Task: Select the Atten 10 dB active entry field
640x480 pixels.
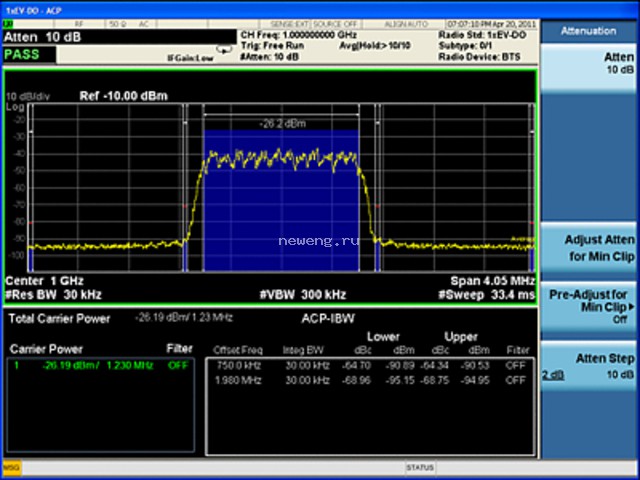Action: click(119, 37)
